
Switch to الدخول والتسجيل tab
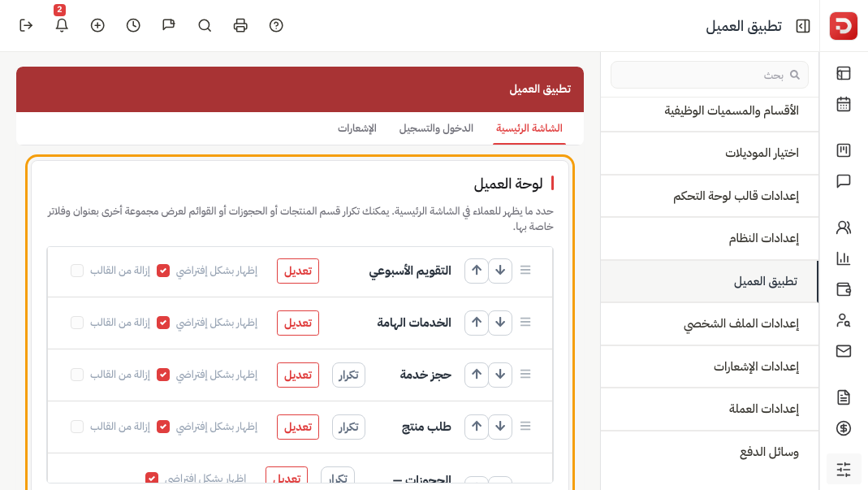pyautogui.click(x=436, y=128)
